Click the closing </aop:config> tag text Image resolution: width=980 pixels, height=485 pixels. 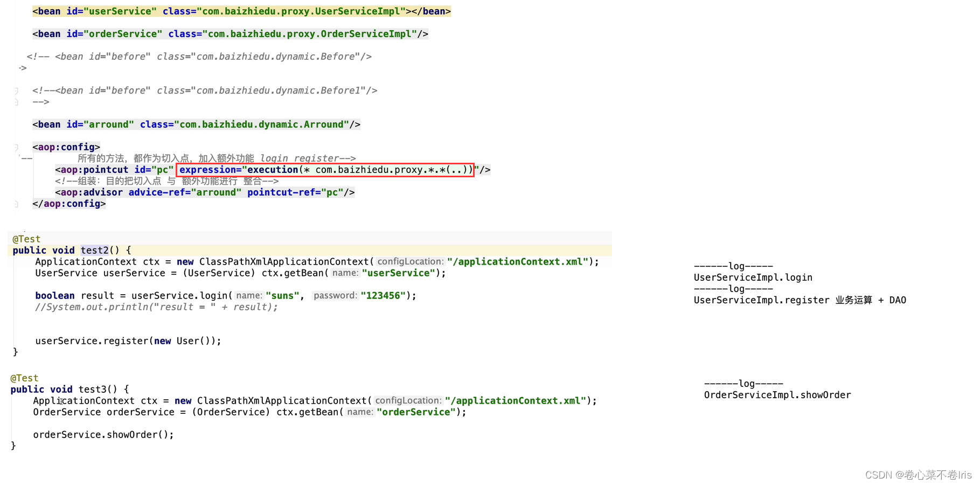click(69, 204)
